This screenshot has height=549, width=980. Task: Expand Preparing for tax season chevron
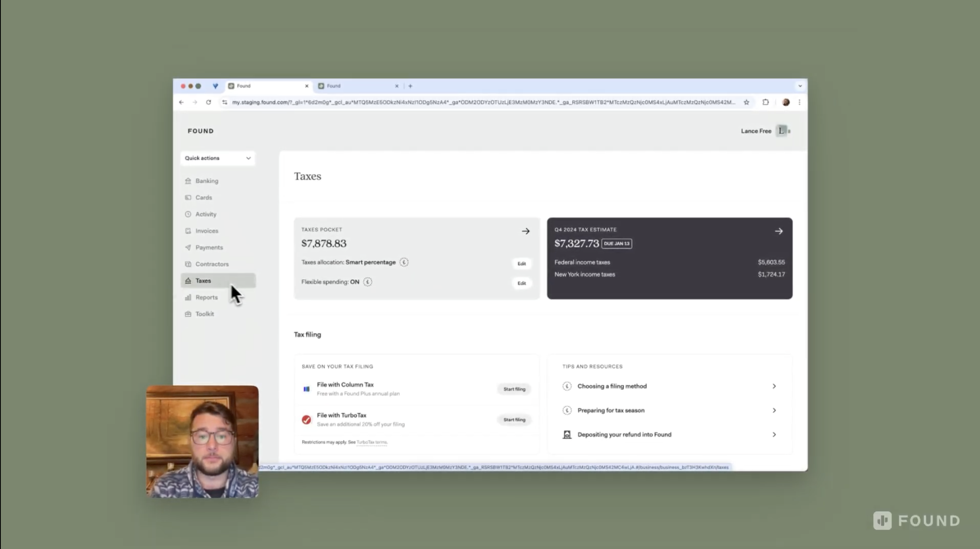point(774,410)
